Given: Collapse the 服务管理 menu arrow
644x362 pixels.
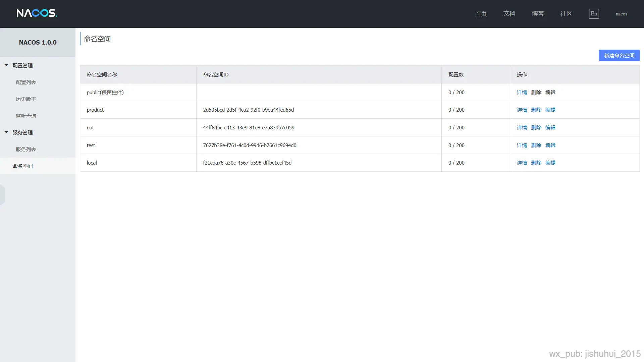Looking at the screenshot, I should pyautogui.click(x=6, y=132).
